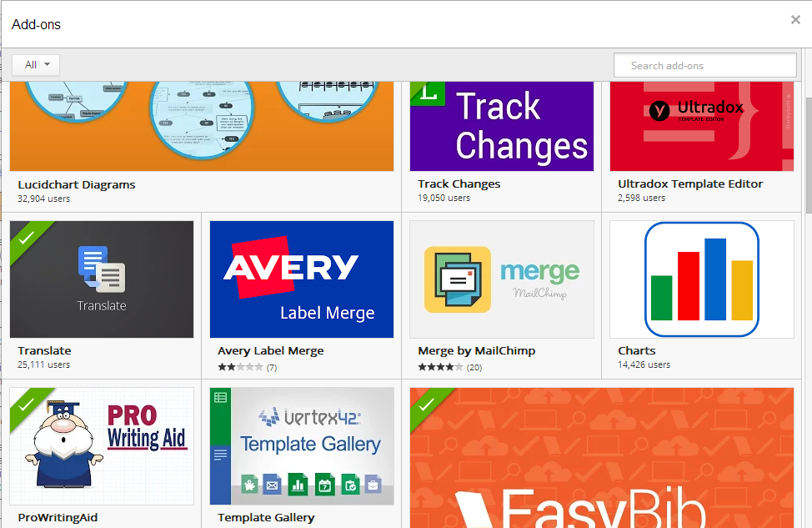
Task: Click the Charts bar graph thumbnail
Action: coord(702,279)
